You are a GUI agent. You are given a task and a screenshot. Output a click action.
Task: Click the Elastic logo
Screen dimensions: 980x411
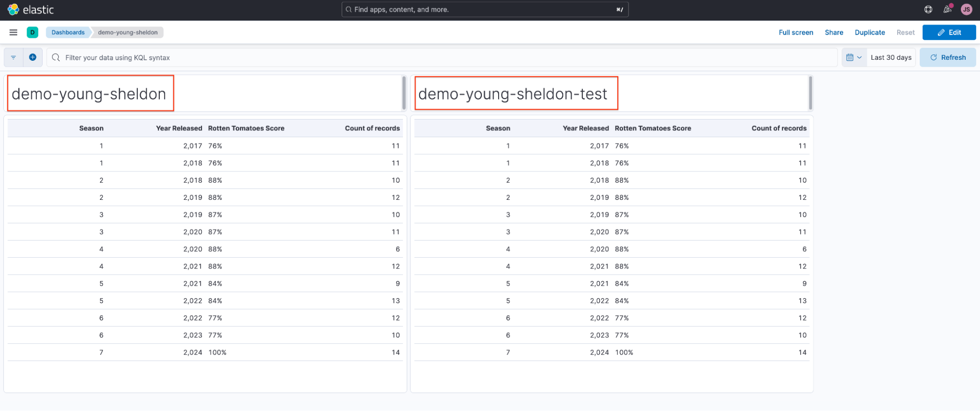(x=30, y=9)
